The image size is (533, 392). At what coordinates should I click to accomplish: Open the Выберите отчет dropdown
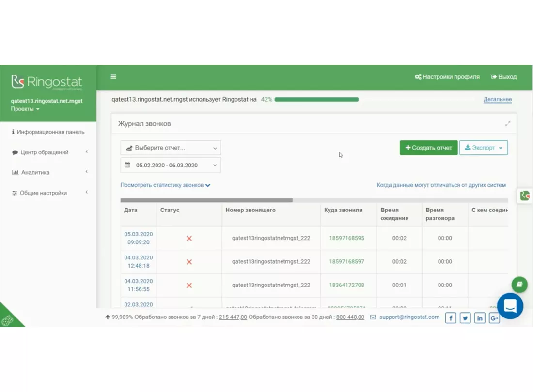171,148
